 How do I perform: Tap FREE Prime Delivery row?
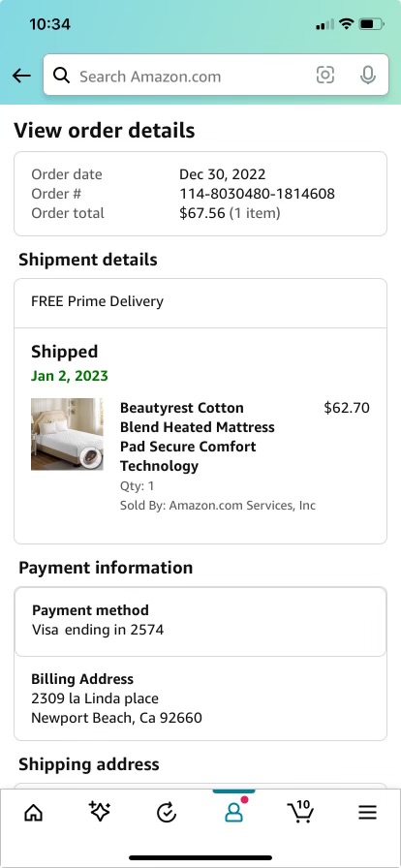coord(200,303)
